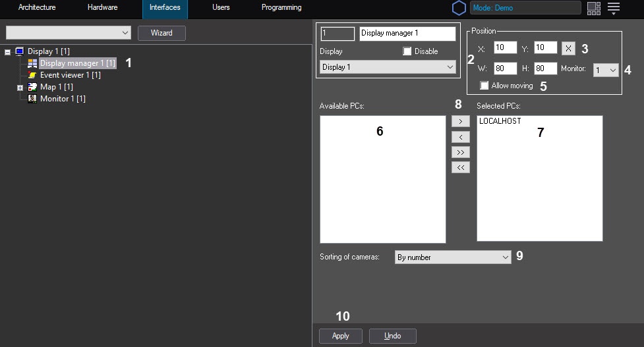This screenshot has height=347, width=644.
Task: Select the Display manager 1 tree icon
Action: [32, 63]
